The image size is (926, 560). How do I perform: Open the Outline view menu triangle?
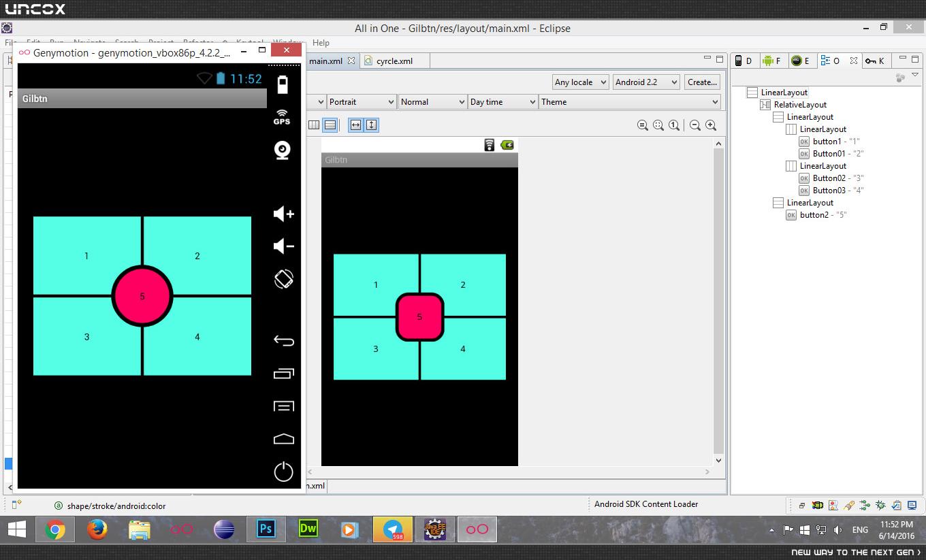pyautogui.click(x=915, y=76)
